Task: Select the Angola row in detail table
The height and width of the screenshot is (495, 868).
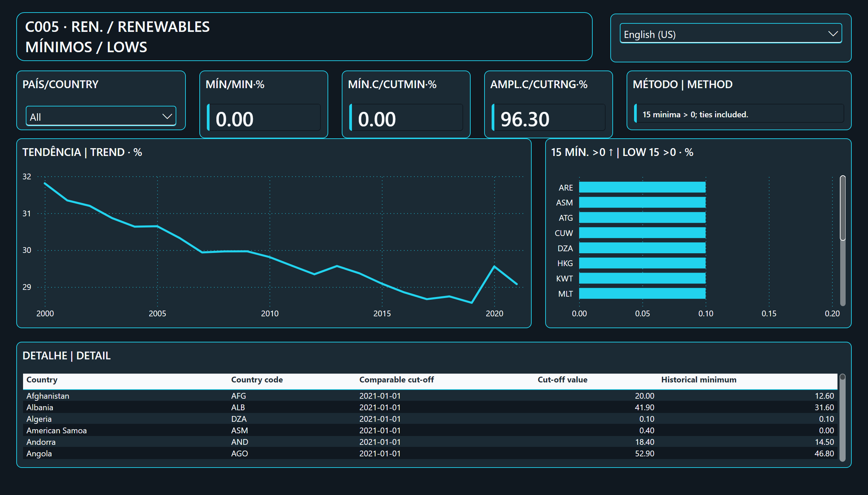Action: [x=430, y=454]
